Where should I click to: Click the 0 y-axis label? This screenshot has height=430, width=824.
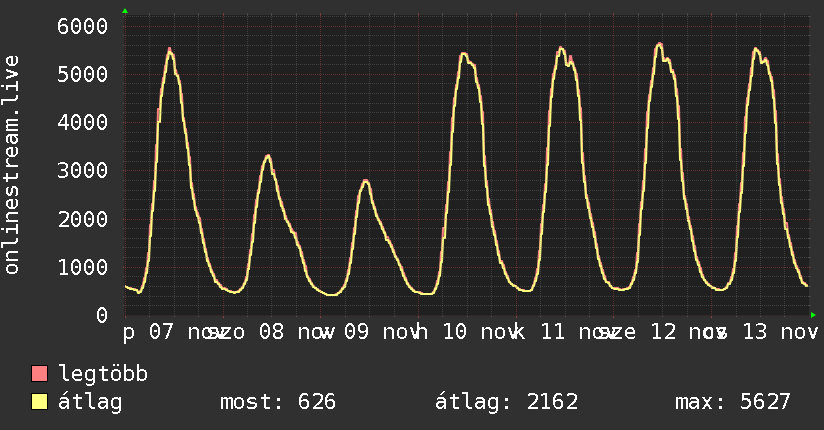[x=102, y=315]
